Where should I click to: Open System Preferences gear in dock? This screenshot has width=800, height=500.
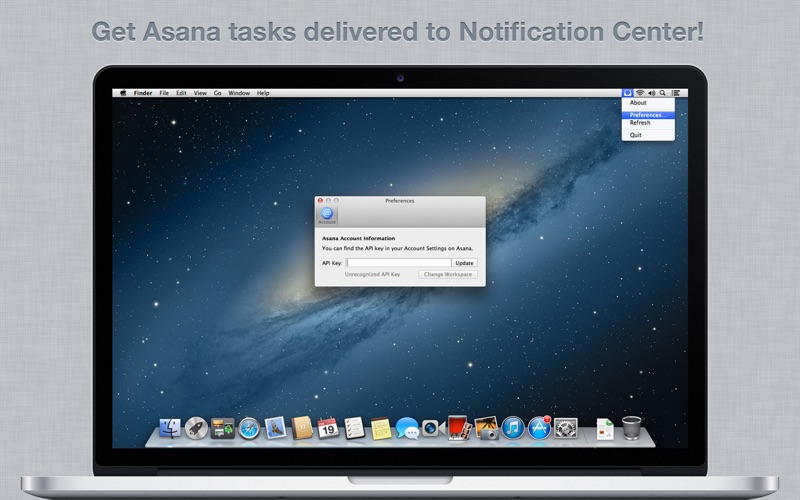tap(566, 429)
